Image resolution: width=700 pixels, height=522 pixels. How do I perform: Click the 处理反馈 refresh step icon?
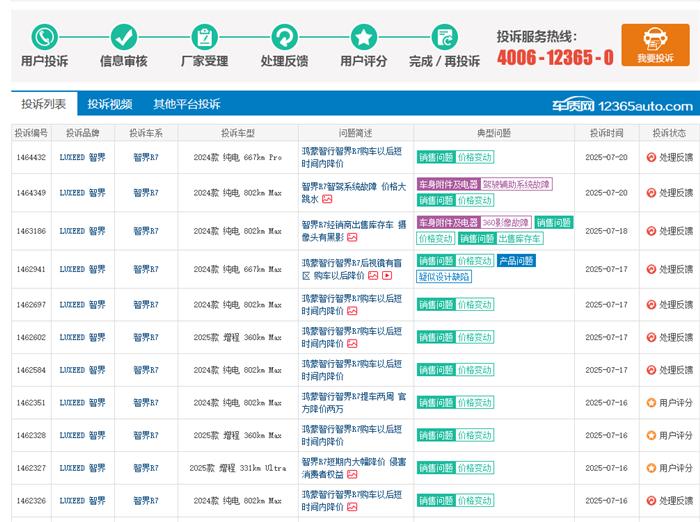pos(284,37)
